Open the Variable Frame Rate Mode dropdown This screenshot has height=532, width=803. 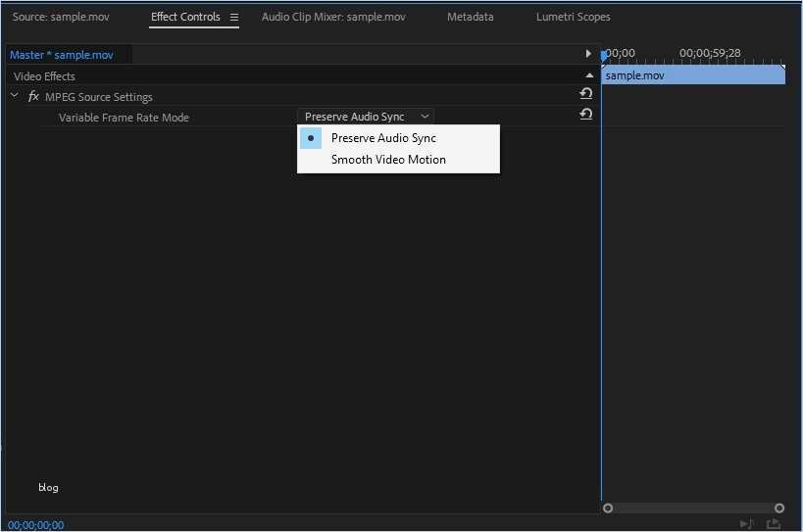coord(366,117)
